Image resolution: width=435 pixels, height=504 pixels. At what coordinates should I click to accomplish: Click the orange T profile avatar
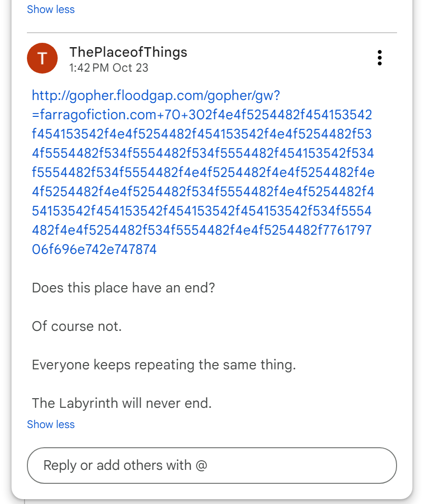click(42, 58)
